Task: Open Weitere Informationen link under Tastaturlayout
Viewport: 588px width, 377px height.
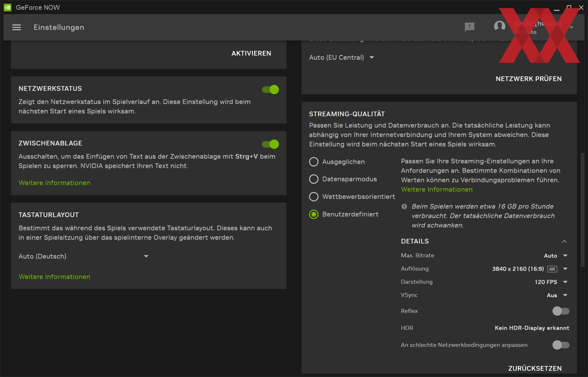Action: click(x=55, y=277)
